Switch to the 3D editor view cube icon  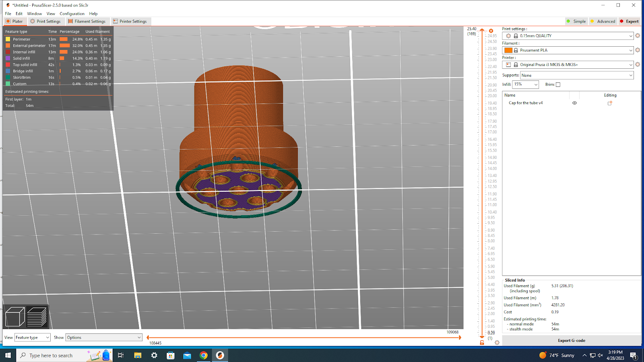[x=15, y=317]
